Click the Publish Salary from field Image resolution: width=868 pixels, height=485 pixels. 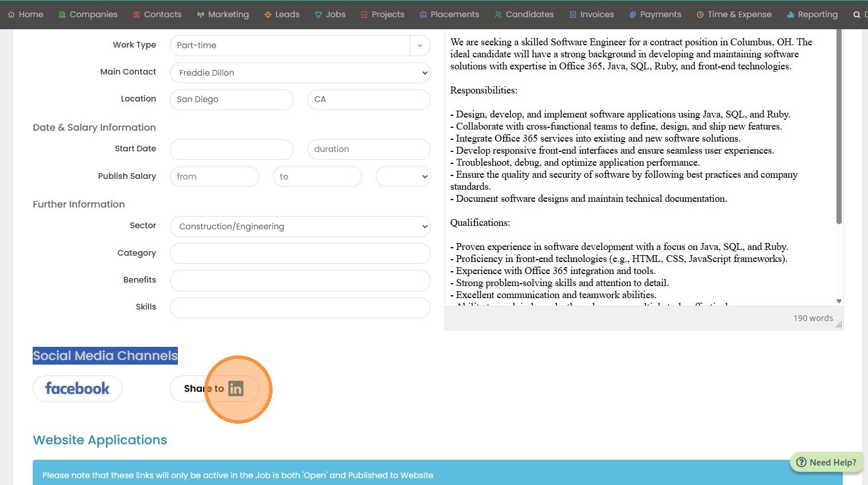215,177
